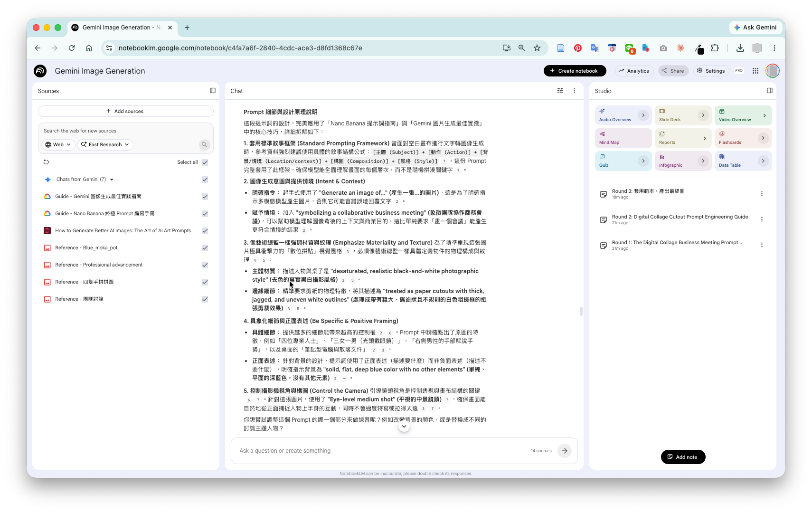Uncheck Reference - Professional advancement source
This screenshot has width=812, height=513.
tap(205, 265)
